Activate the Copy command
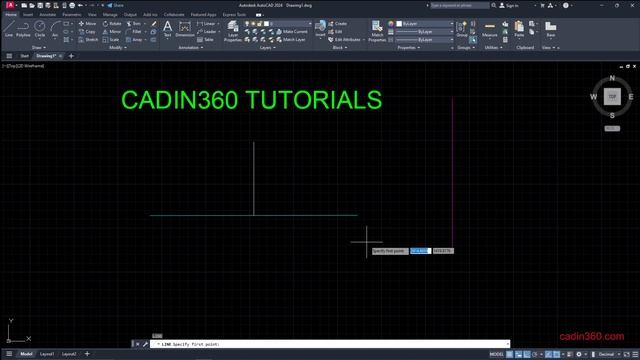 tap(87, 31)
